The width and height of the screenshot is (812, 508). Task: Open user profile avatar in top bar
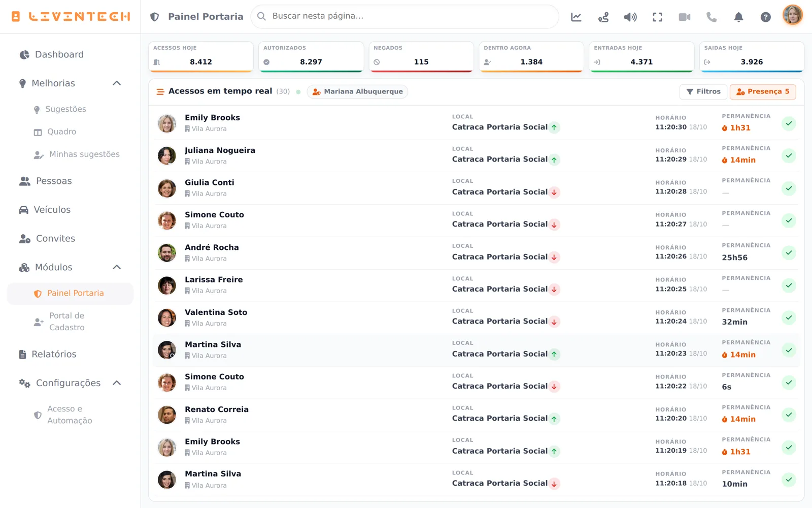(793, 15)
